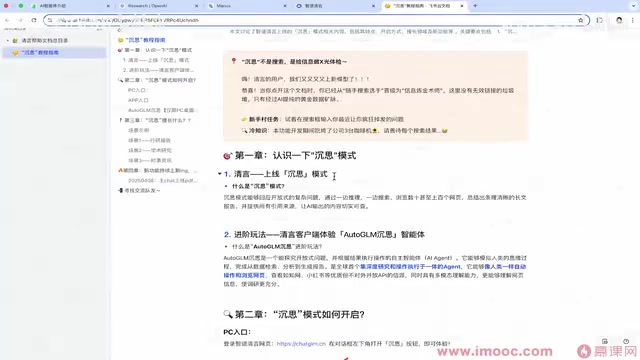This screenshot has height=360, width=640.
Task: Go to outline item 1. 清言——上线「沉思」模式
Action: tap(156, 60)
